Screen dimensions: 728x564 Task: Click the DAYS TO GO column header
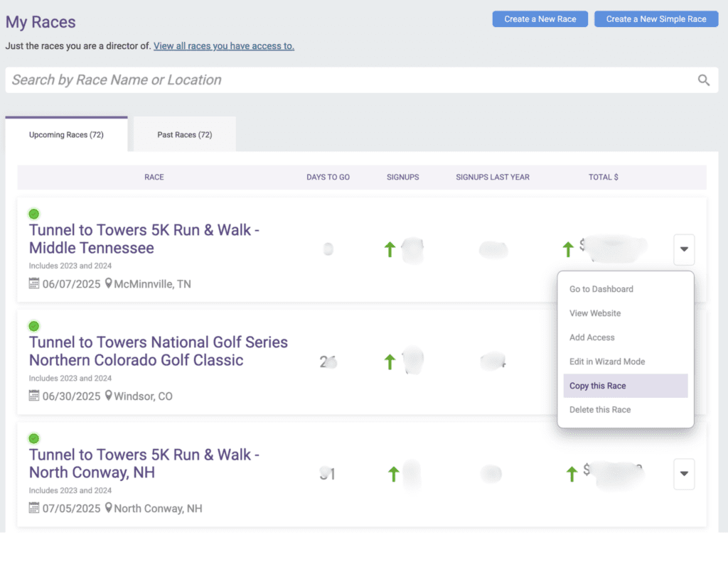point(328,177)
